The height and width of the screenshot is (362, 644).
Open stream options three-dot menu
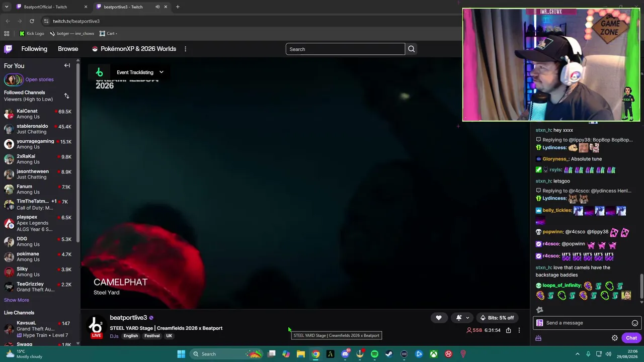coord(519,330)
